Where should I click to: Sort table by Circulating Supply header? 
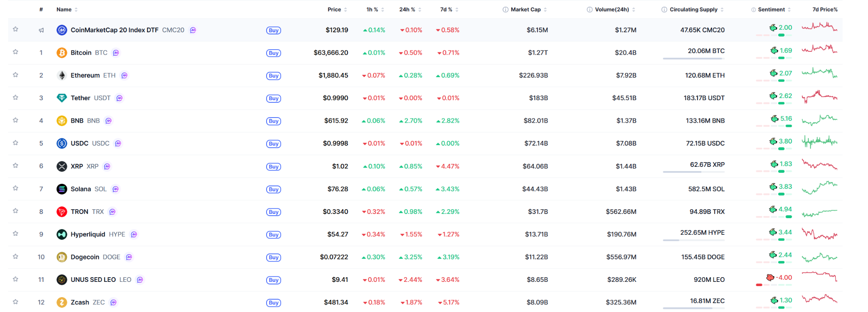point(697,9)
